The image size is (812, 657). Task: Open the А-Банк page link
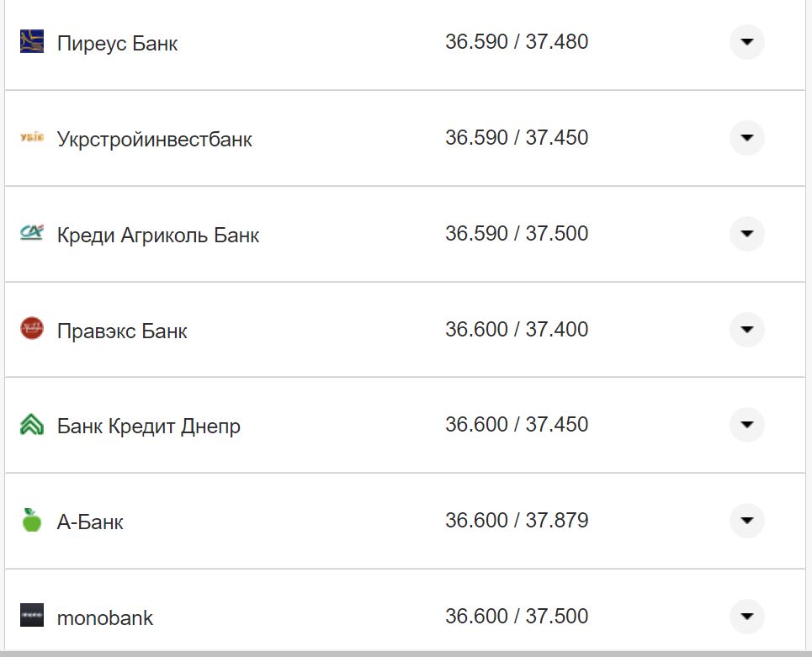pyautogui.click(x=90, y=521)
